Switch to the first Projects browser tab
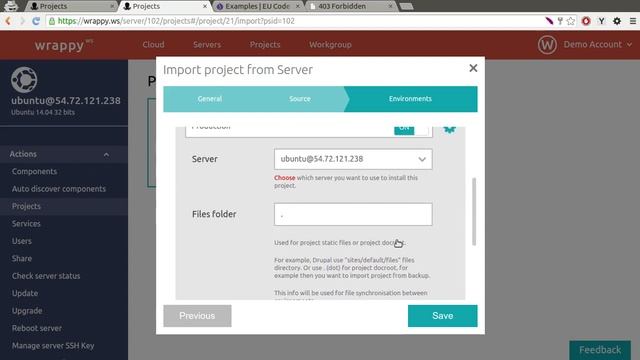 (x=71, y=6)
